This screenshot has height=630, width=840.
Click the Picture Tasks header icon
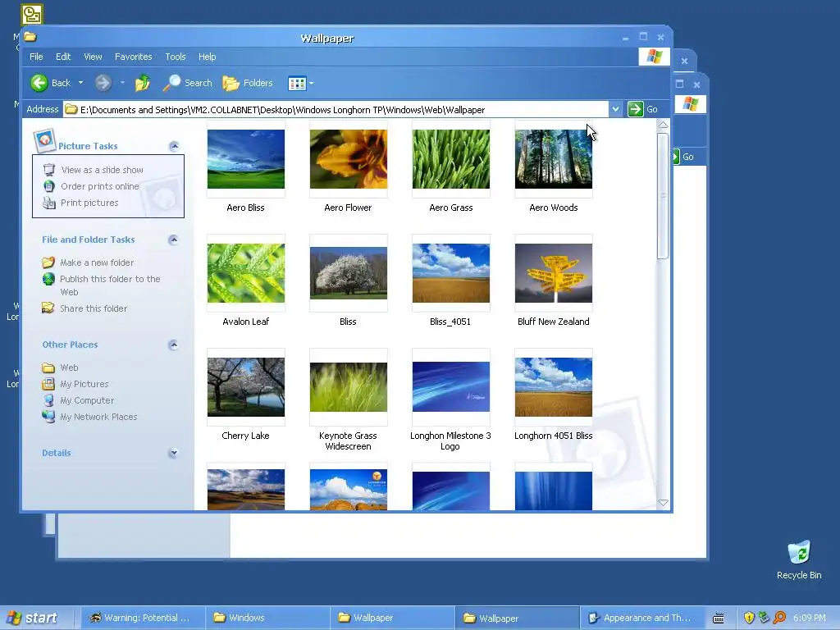(44, 140)
